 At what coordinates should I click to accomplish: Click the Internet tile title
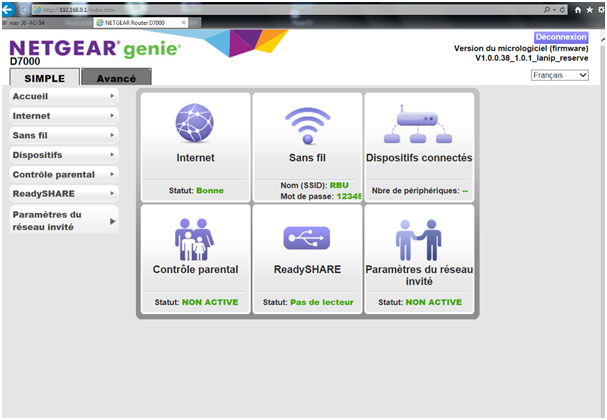(195, 158)
